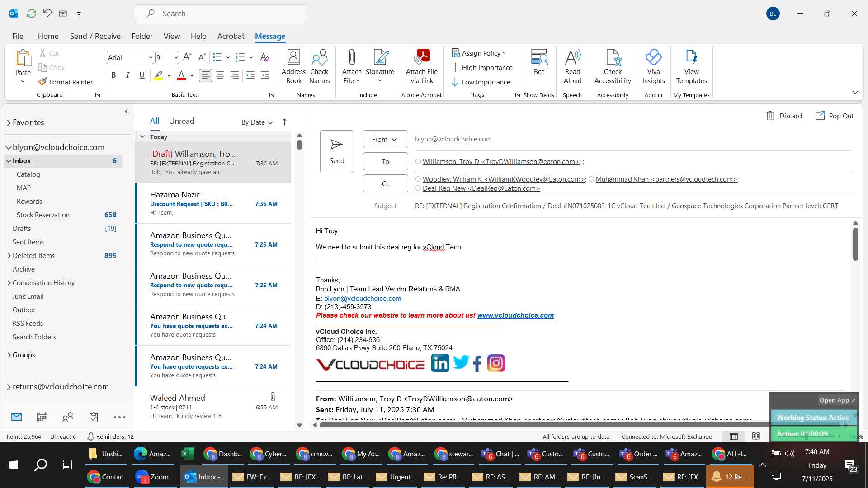Viewport: 868px width, 488px height.
Task: Start Read Aloud
Action: point(572,67)
